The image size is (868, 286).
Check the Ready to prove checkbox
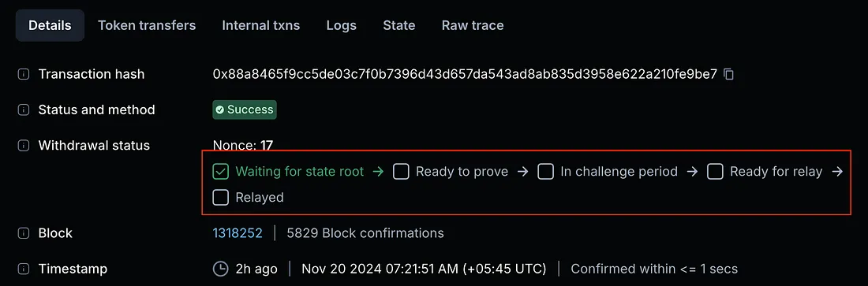[401, 172]
